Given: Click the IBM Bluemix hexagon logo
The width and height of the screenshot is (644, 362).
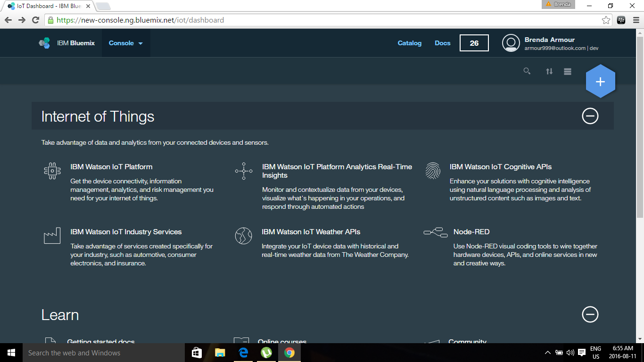Looking at the screenshot, I should pyautogui.click(x=44, y=43).
